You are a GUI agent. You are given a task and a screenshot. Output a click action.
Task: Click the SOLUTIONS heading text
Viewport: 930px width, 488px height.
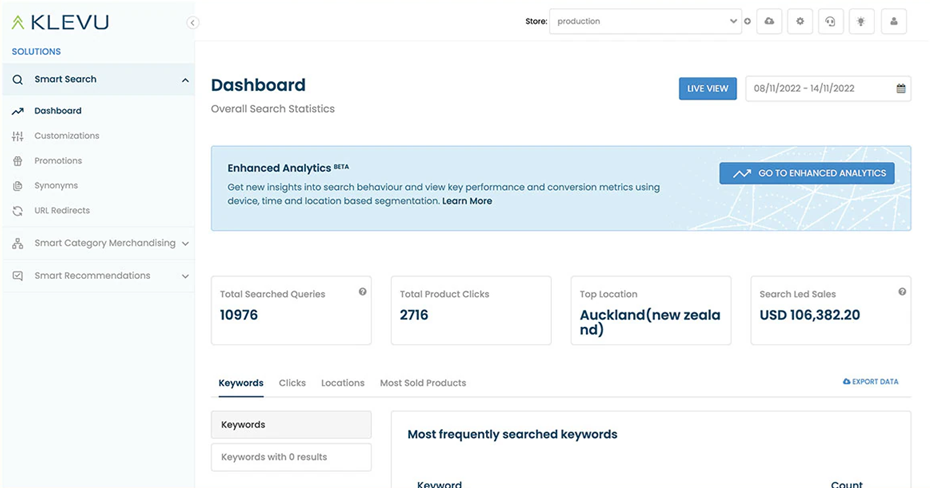[36, 52]
